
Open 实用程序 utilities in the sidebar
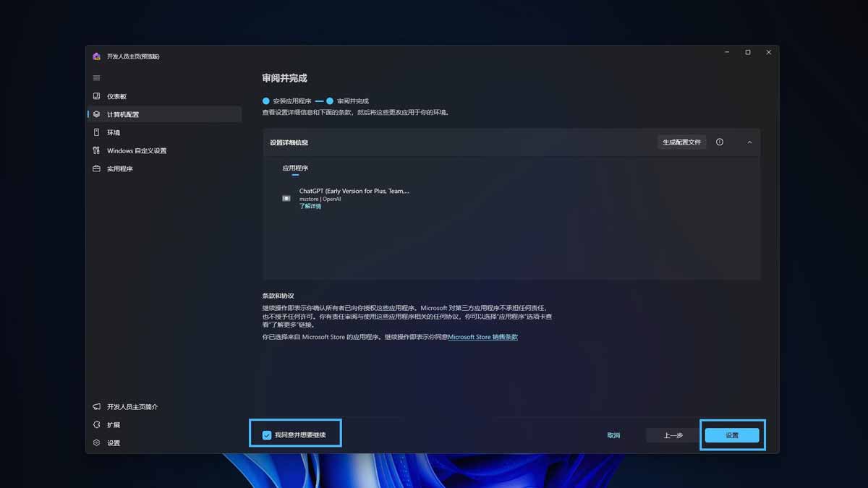pyautogui.click(x=120, y=168)
